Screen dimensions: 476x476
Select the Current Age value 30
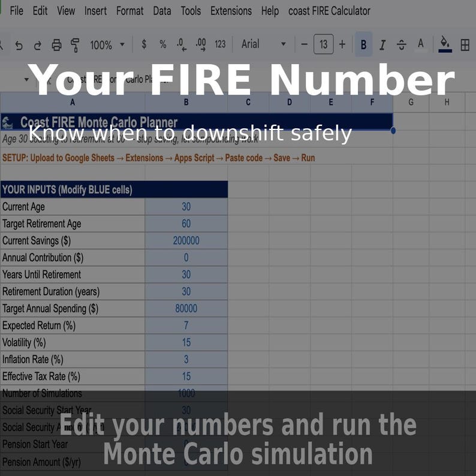click(186, 207)
